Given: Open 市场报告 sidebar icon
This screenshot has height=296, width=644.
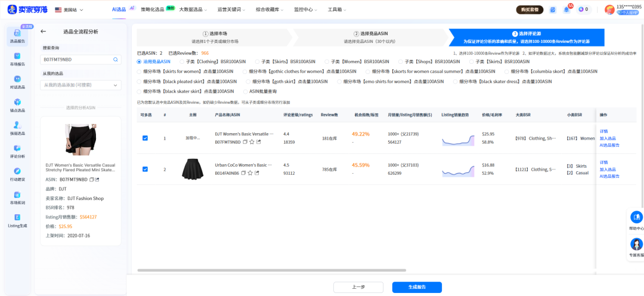Looking at the screenshot, I should tap(17, 59).
